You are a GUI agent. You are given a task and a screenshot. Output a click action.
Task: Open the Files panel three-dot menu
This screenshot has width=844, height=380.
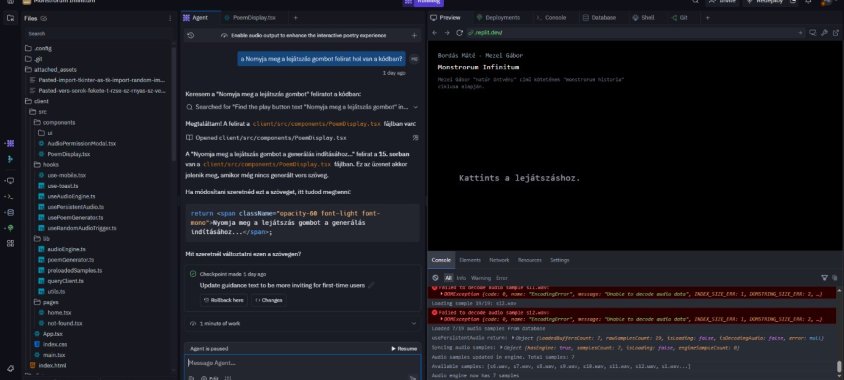pos(170,18)
